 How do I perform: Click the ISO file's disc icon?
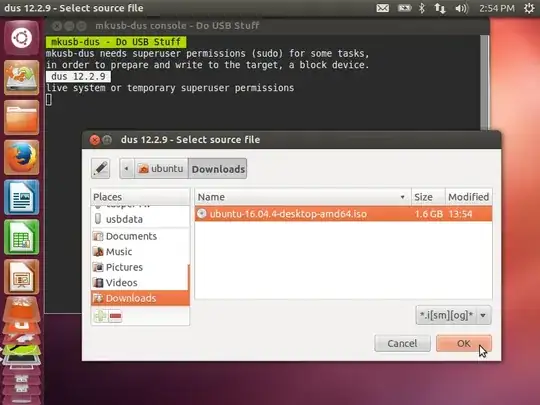[201, 214]
